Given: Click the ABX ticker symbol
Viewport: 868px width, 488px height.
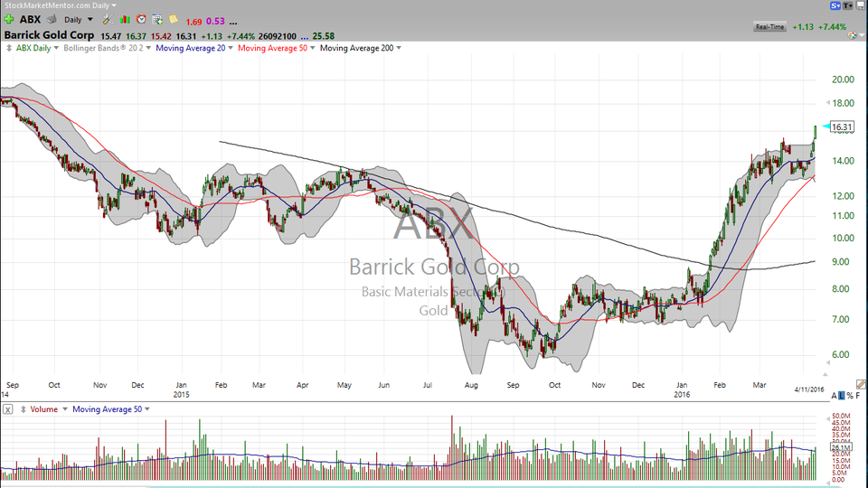Looking at the screenshot, I should pyautogui.click(x=30, y=19).
